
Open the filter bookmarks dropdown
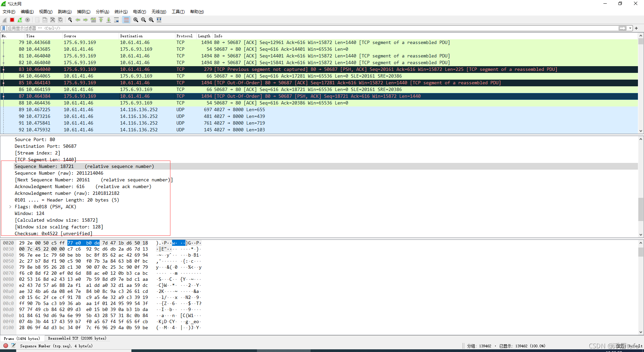click(x=4, y=28)
